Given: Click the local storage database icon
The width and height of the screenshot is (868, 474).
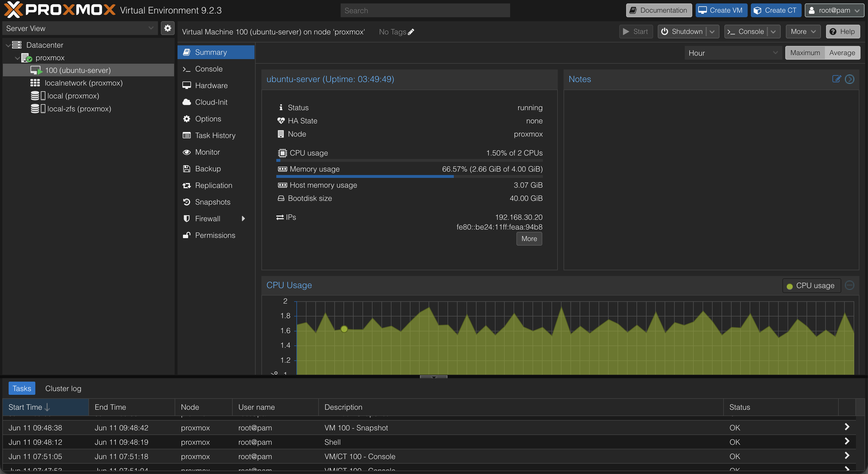Looking at the screenshot, I should [35, 96].
